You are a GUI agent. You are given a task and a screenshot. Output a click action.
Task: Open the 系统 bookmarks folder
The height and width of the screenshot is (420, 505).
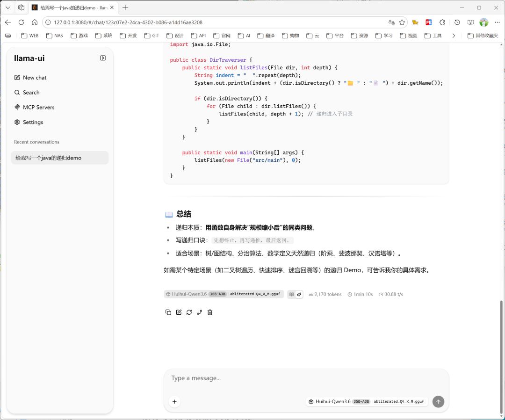[104, 36]
